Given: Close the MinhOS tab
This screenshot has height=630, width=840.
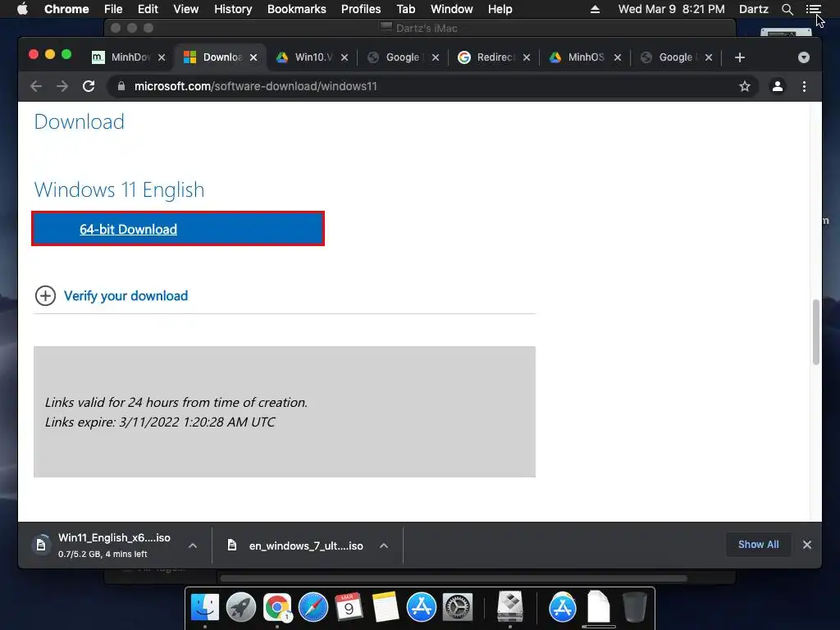Looking at the screenshot, I should pos(618,57).
